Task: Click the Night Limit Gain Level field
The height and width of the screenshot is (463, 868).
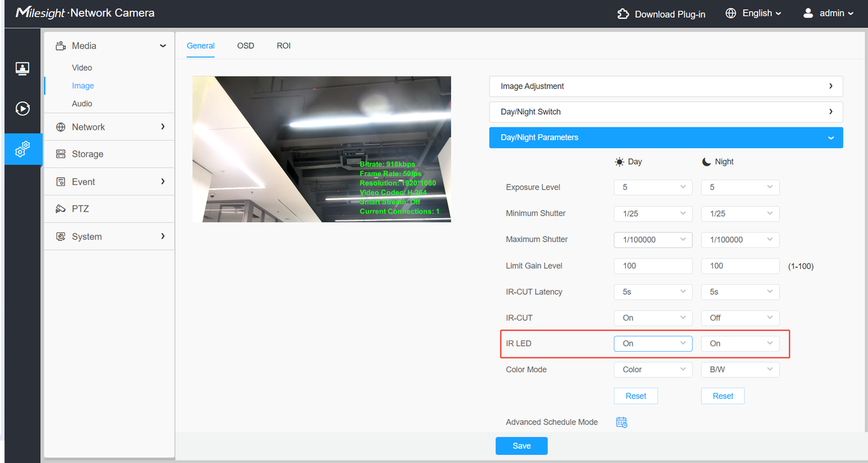Action: point(740,266)
